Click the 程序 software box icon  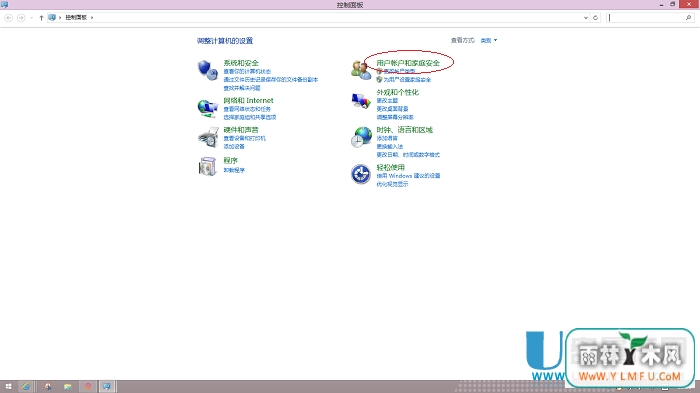point(208,166)
